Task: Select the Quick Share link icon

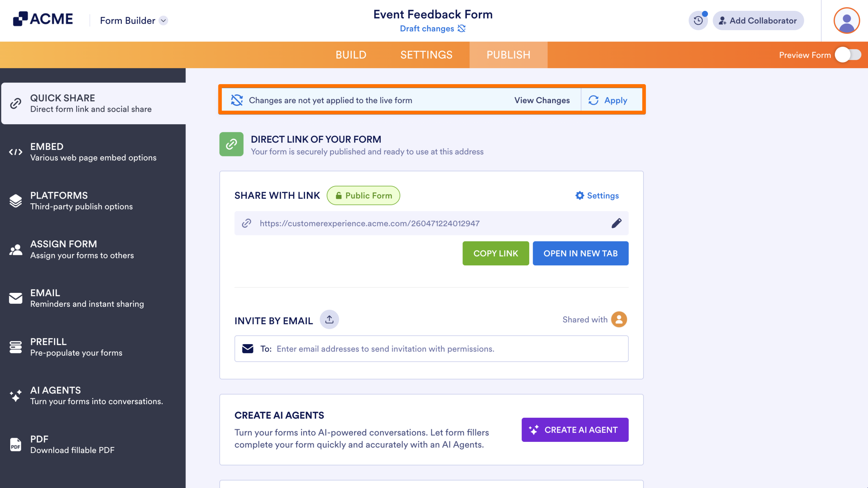Action: (x=15, y=103)
